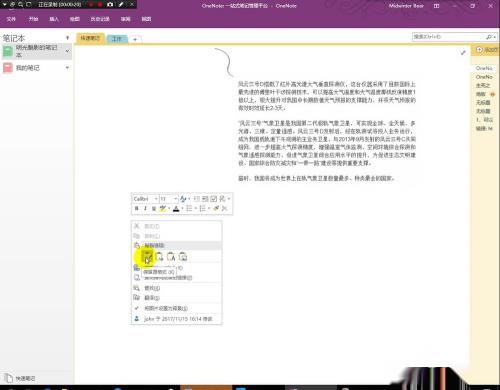Select the Format Painter brush icon
The image size is (500, 390).
(x=216, y=208)
